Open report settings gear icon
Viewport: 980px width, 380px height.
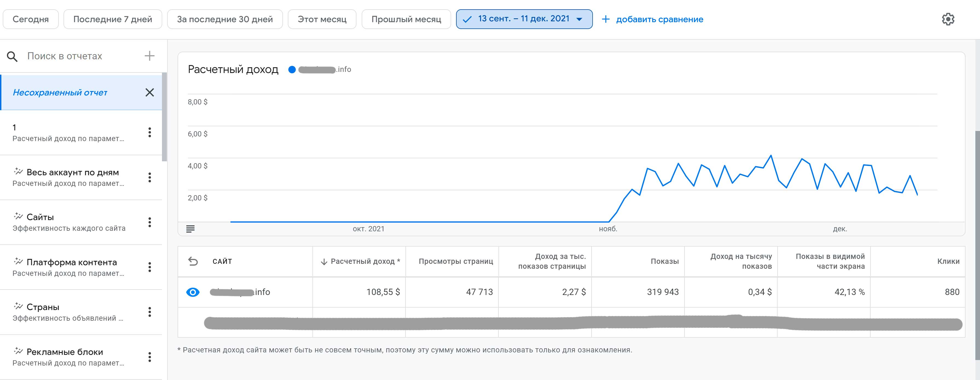(x=948, y=19)
